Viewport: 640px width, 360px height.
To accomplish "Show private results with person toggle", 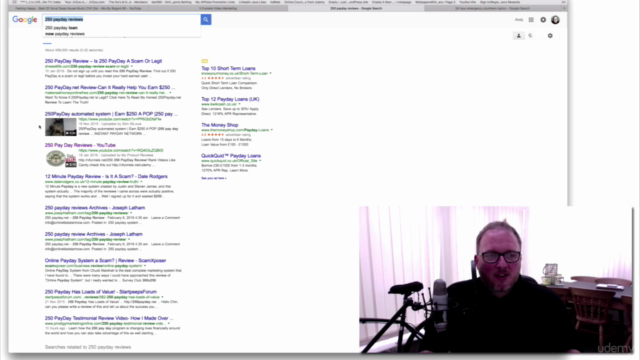I will pyautogui.click(x=519, y=36).
